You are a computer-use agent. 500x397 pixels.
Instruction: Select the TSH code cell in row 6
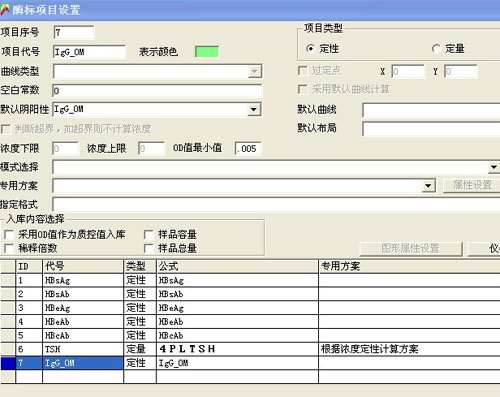83,349
